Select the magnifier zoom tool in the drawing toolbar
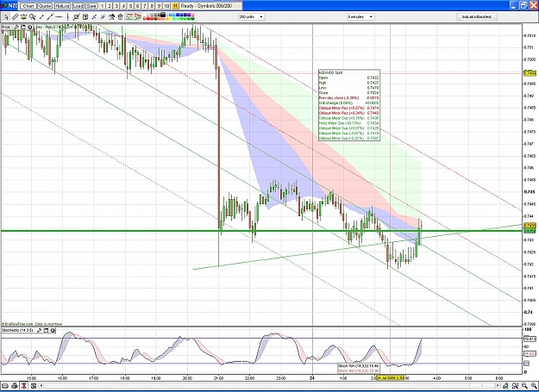 [32, 16]
